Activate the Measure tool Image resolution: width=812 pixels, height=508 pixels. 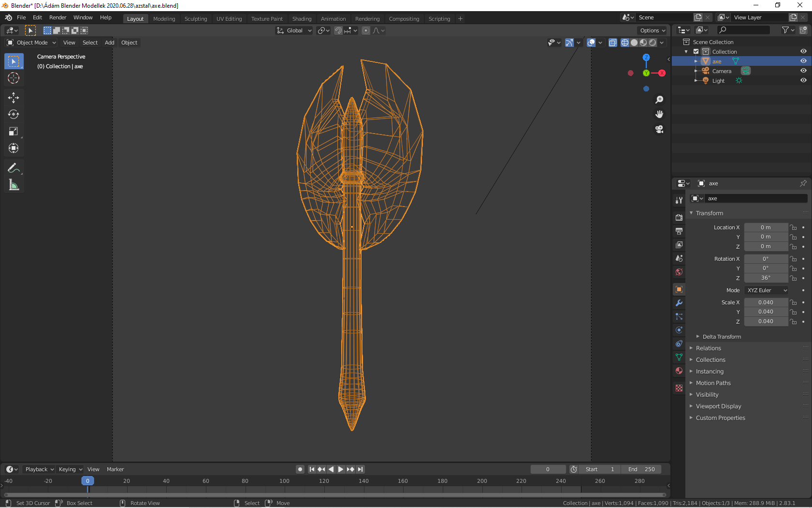pyautogui.click(x=14, y=184)
